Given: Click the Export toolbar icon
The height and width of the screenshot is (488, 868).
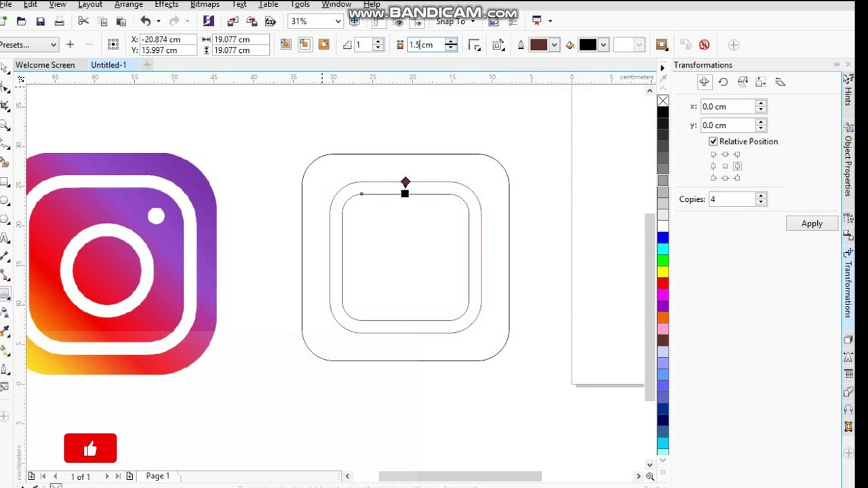Looking at the screenshot, I should 252,22.
